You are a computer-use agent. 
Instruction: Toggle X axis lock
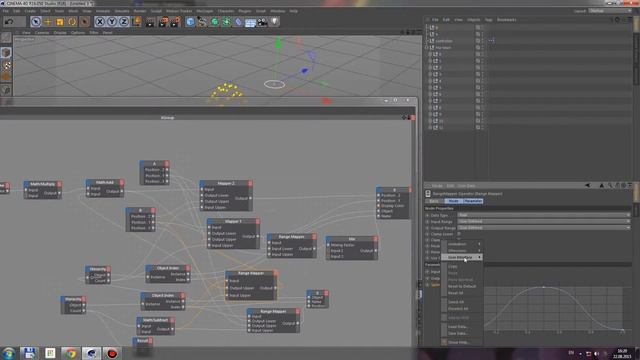click(100, 22)
